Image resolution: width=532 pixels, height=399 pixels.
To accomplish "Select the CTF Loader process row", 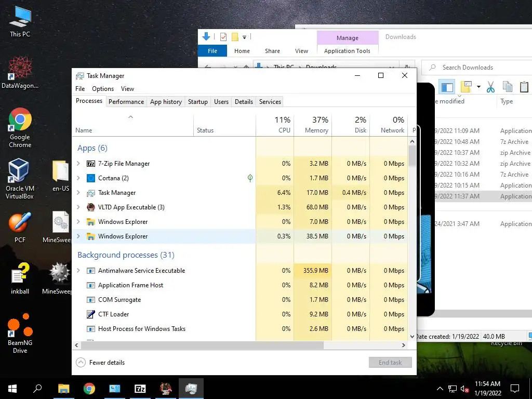I will [x=240, y=314].
